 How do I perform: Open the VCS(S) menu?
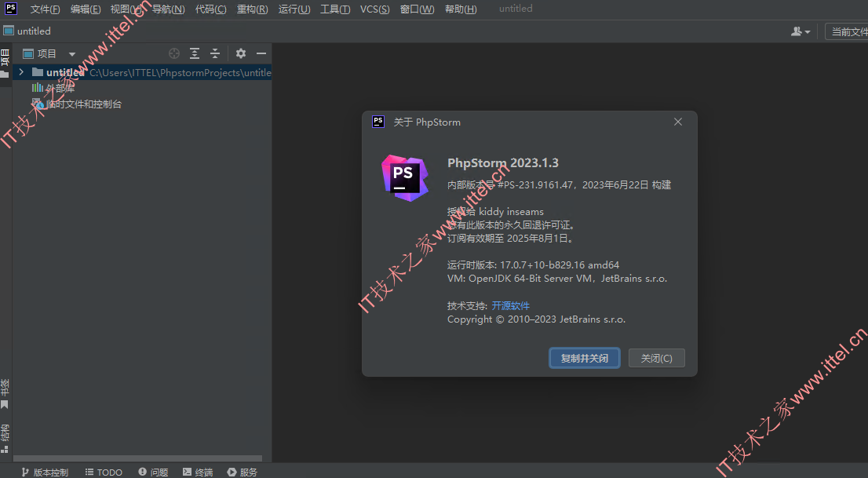[375, 9]
